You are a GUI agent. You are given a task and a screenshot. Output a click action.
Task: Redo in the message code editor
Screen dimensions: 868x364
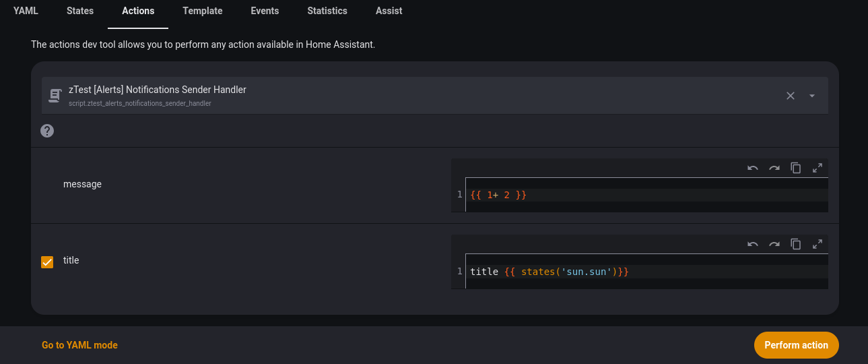774,168
